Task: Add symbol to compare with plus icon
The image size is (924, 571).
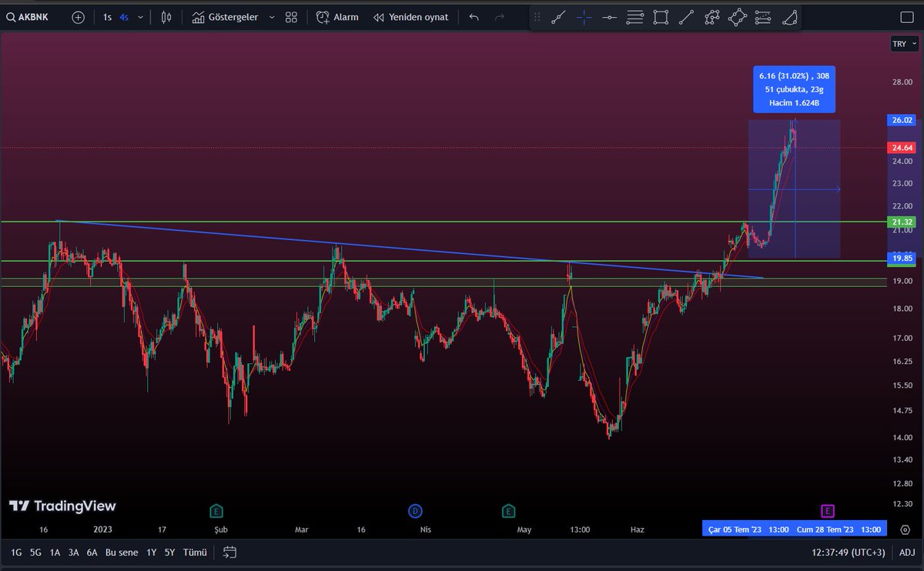Action: pyautogui.click(x=78, y=17)
